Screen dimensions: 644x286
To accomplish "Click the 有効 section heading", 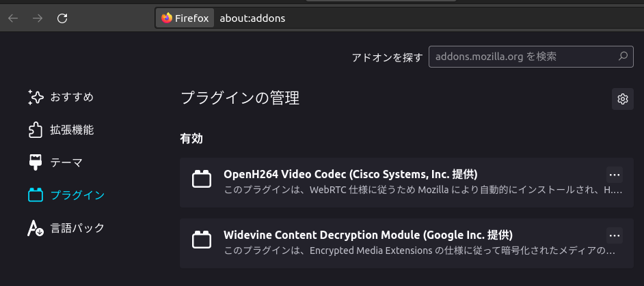I will tap(191, 139).
